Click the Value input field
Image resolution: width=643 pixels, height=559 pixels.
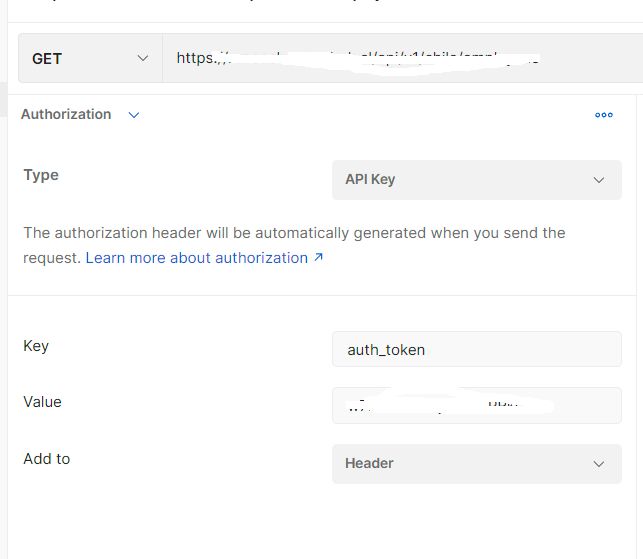coord(477,405)
